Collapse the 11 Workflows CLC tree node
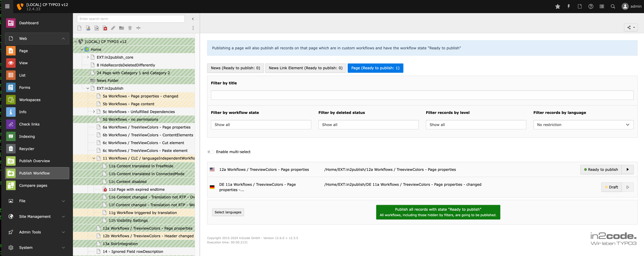Screen dimensions: 644x256 point(94,158)
